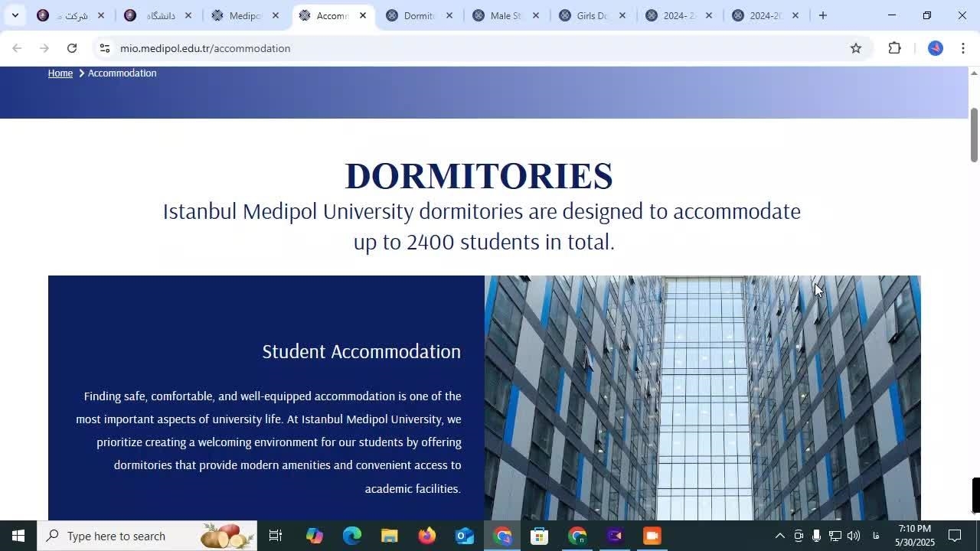Open the Chrome three-dot menu
Image resolution: width=980 pixels, height=551 pixels.
coord(963,48)
